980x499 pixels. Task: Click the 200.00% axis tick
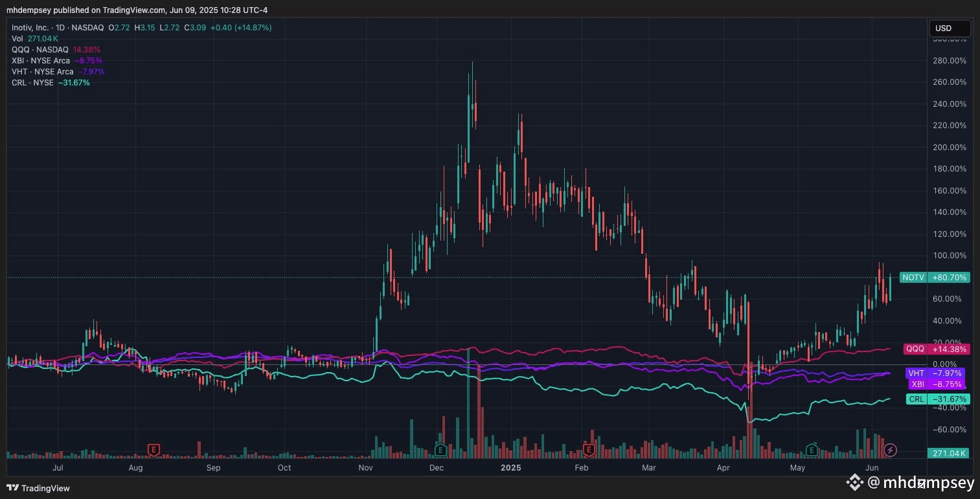click(950, 147)
